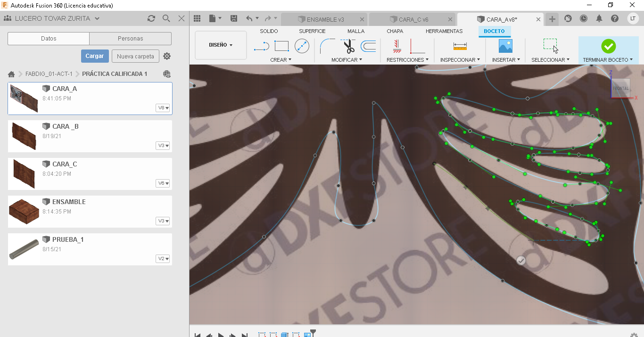Screen dimensions: 644x337
Task: Select the Fillet sketch tool
Action: [327, 46]
